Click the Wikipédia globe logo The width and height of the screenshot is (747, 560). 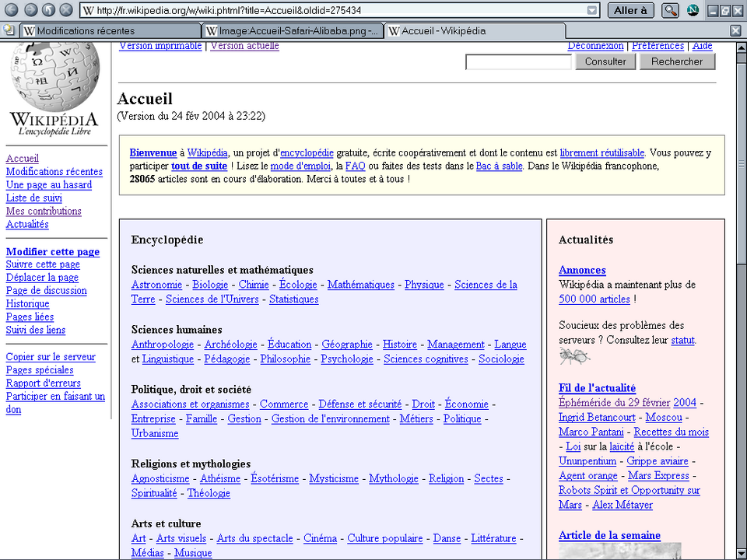tap(54, 76)
